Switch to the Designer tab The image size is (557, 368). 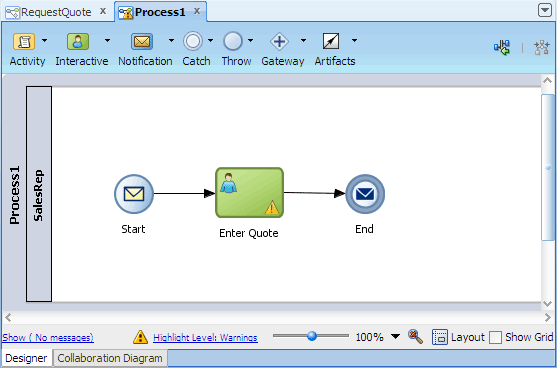pos(27,358)
